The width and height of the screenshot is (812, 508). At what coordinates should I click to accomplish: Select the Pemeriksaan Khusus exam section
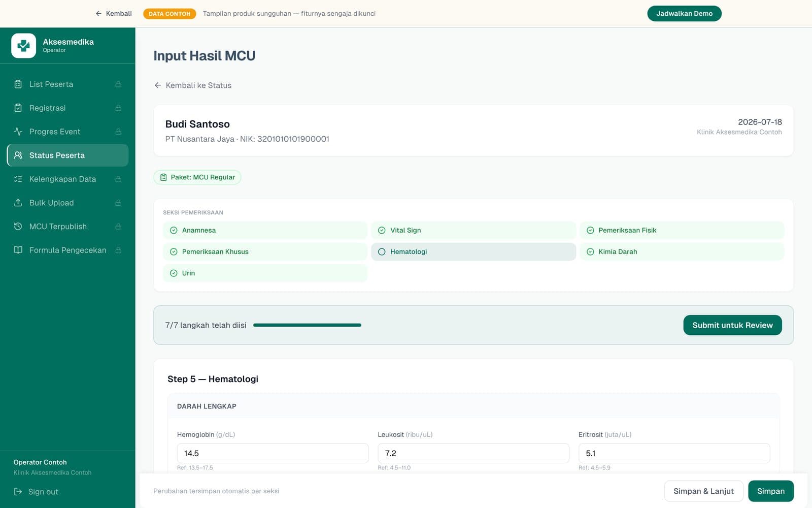click(x=265, y=251)
